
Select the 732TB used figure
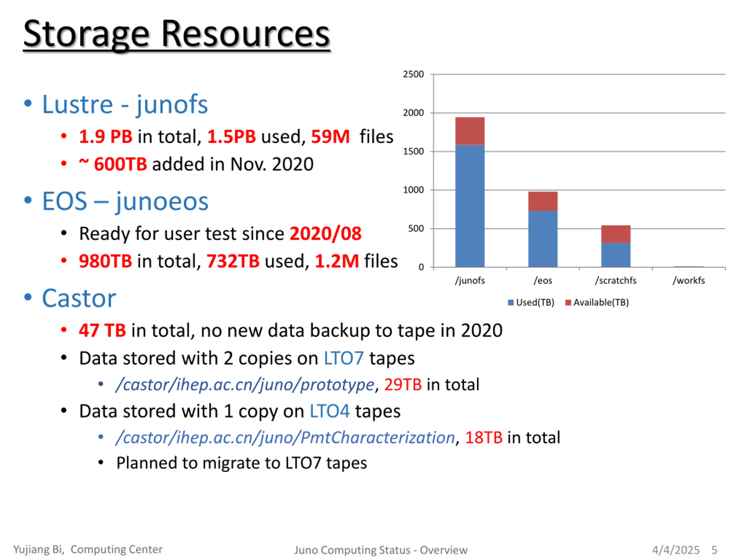[233, 261]
